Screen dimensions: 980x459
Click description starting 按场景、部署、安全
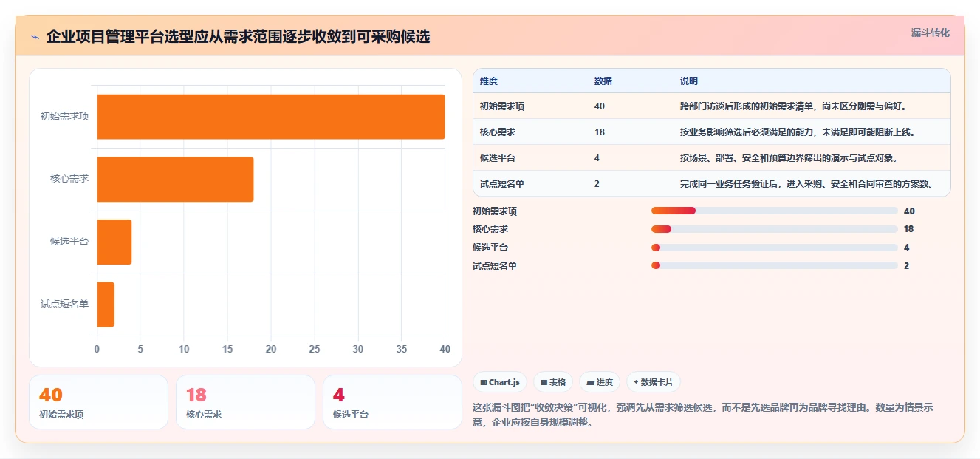point(789,158)
